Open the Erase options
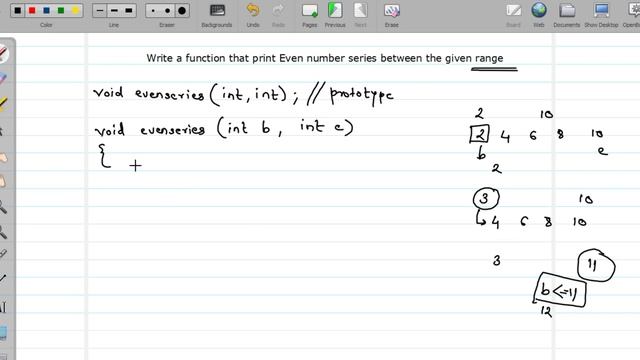This screenshot has height=360, width=640. [391, 15]
